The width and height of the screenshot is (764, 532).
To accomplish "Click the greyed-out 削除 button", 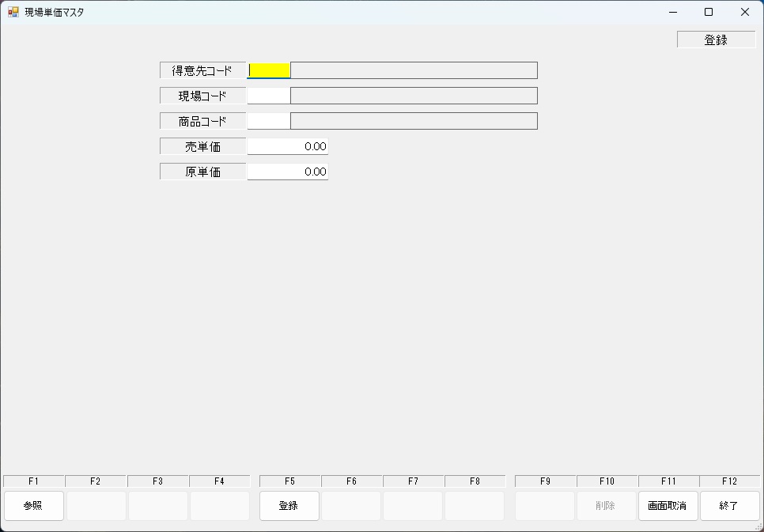I will 606,506.
